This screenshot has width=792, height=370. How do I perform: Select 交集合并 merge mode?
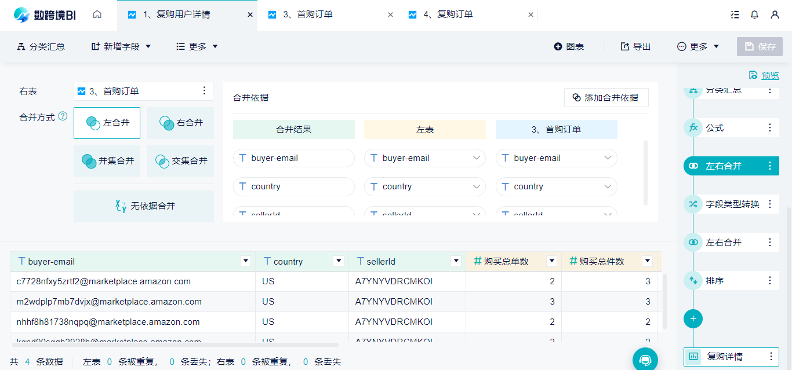pyautogui.click(x=180, y=161)
